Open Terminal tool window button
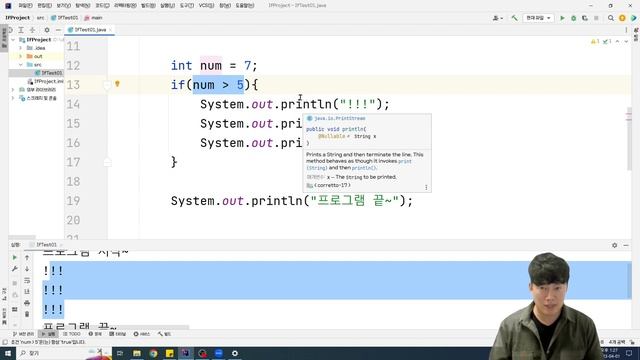Image resolution: width=640 pixels, height=360 pixels. 118,334
